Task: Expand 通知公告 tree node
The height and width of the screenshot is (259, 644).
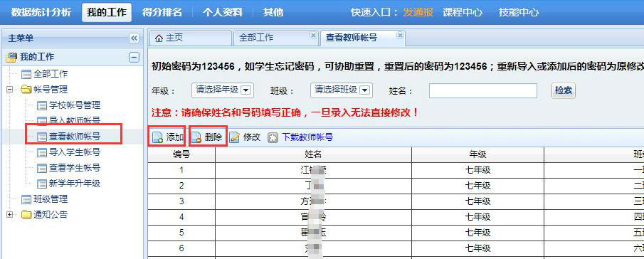Action: click(x=10, y=214)
